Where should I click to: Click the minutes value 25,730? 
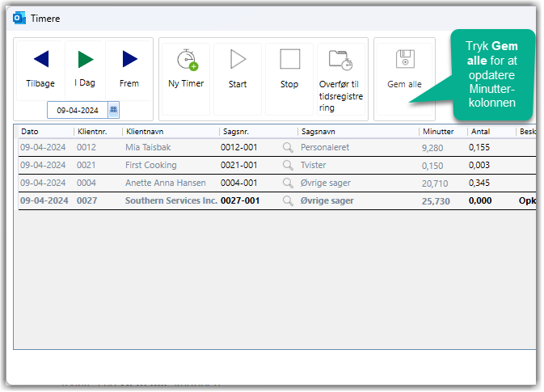pyautogui.click(x=436, y=201)
